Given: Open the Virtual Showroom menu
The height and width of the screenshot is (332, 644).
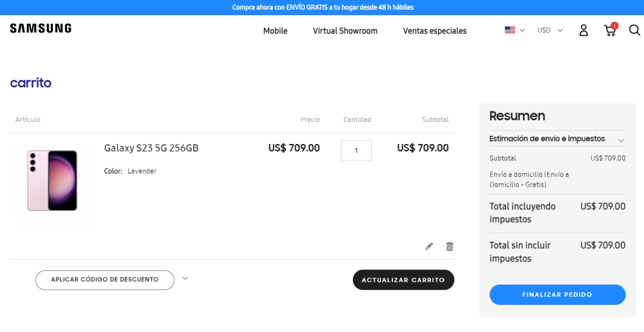Looking at the screenshot, I should coord(345,31).
